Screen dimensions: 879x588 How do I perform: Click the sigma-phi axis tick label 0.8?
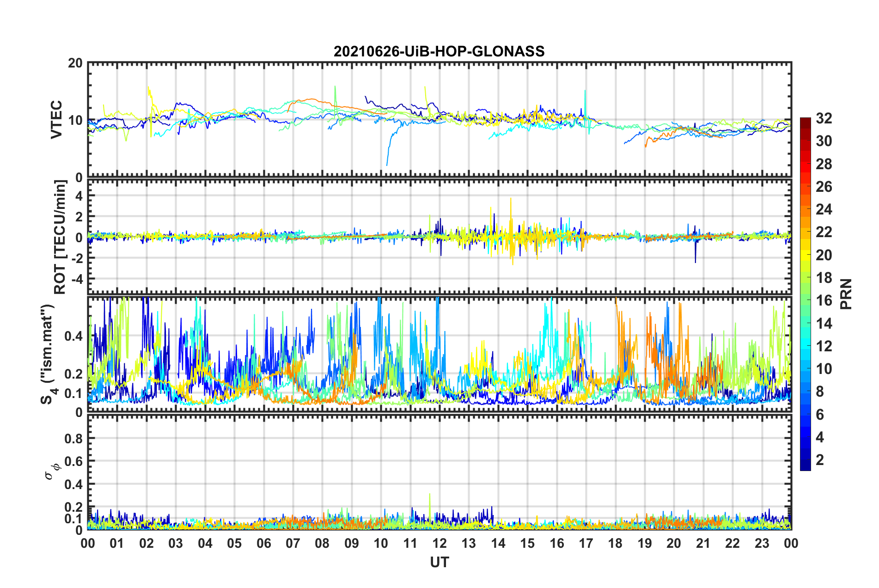click(x=74, y=438)
